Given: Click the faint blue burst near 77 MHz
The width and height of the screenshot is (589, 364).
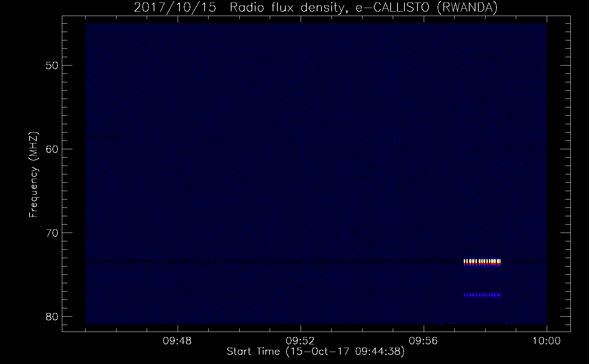Looking at the screenshot, I should (482, 295).
